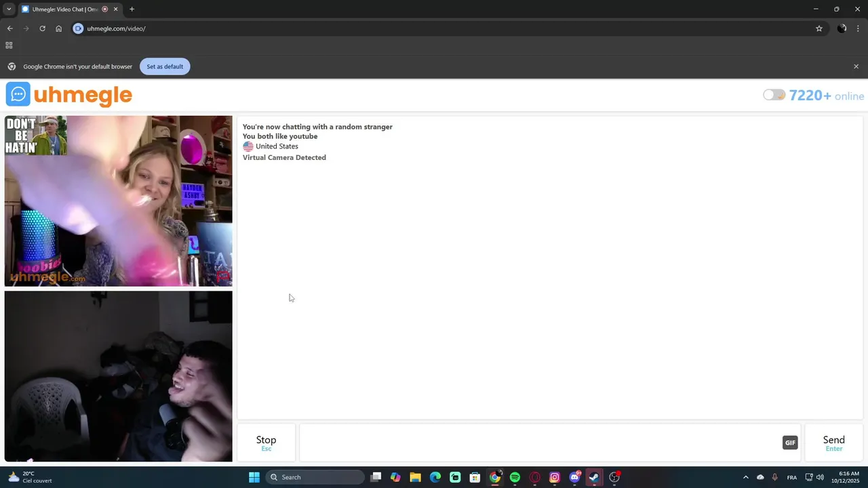
Task: Open Microsoft Store from taskbar
Action: click(475, 477)
